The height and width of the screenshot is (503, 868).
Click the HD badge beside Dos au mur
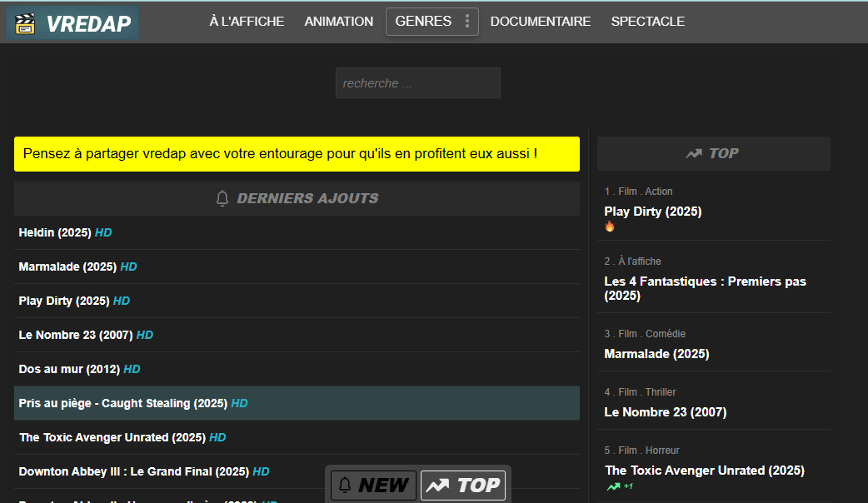coord(132,369)
